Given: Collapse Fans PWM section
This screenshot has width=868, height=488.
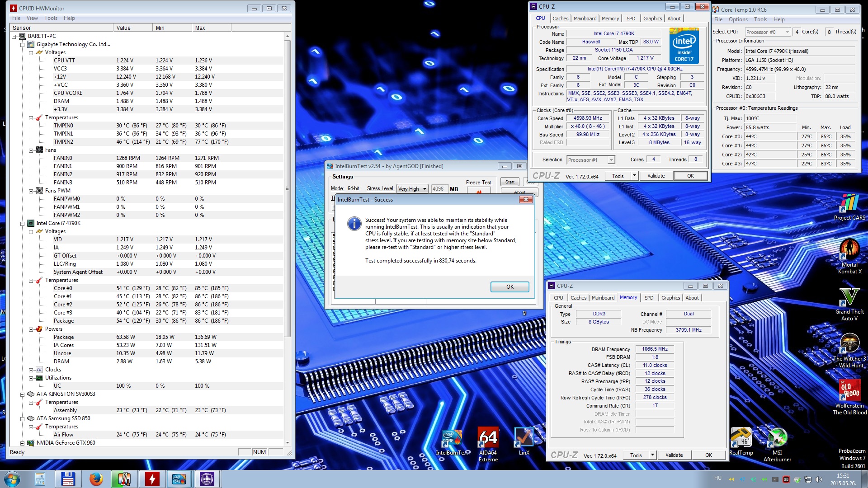Looking at the screenshot, I should [31, 191].
